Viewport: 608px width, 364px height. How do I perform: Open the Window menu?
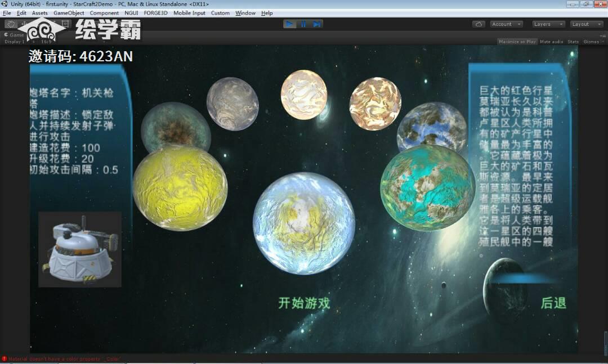[x=245, y=13]
